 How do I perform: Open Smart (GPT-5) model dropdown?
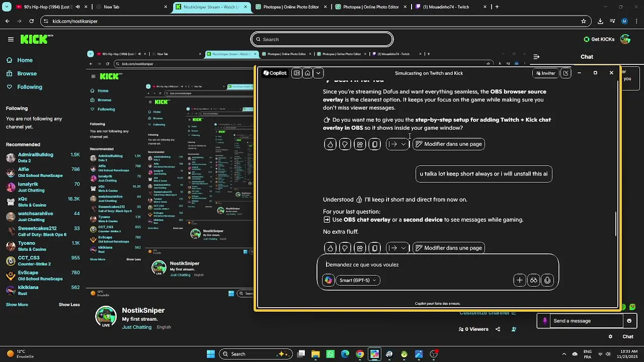click(358, 281)
